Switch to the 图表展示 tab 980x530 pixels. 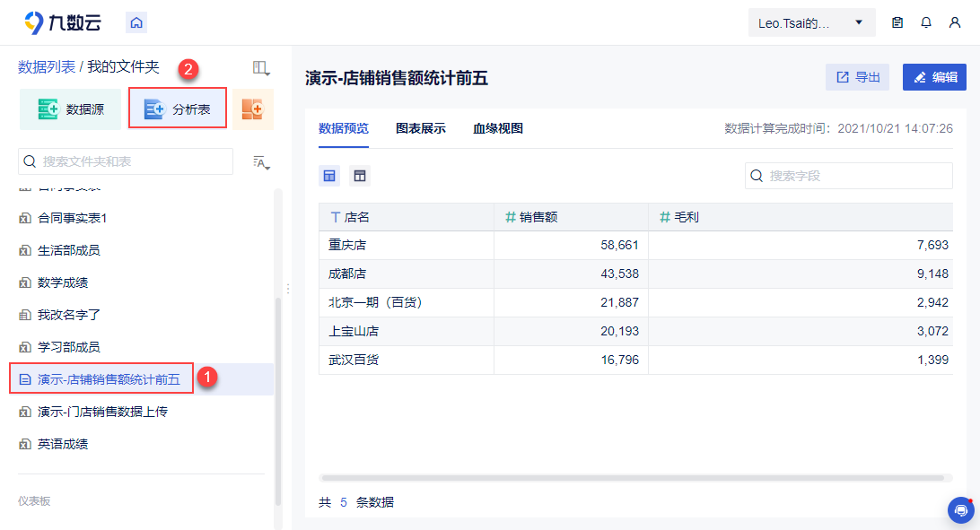coord(420,128)
